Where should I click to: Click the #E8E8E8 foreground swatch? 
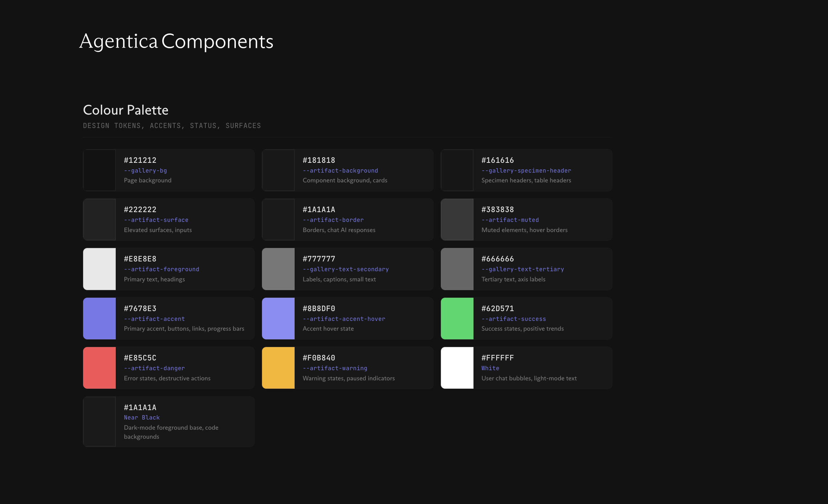click(99, 269)
